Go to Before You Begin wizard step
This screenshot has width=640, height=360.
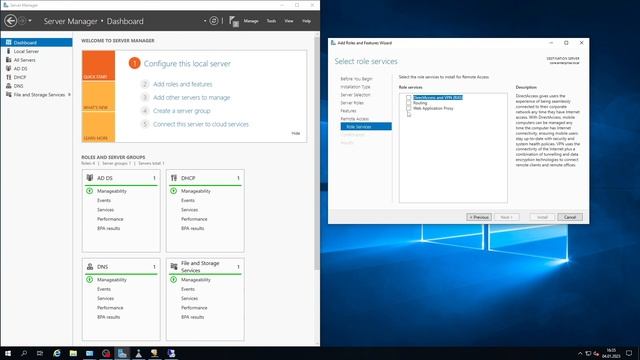pyautogui.click(x=356, y=78)
